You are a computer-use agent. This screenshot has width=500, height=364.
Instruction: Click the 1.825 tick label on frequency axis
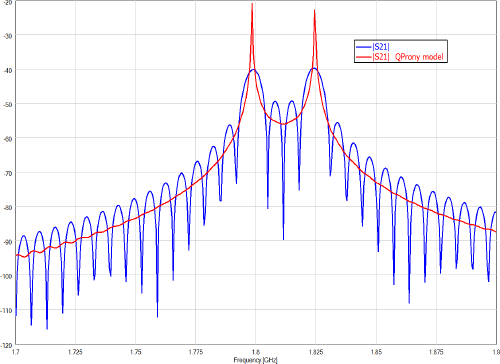point(316,352)
